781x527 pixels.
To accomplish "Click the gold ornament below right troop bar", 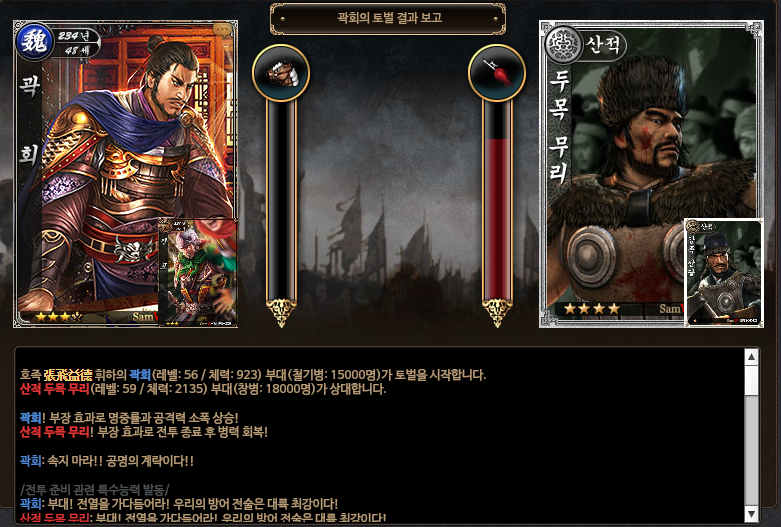I will [497, 312].
